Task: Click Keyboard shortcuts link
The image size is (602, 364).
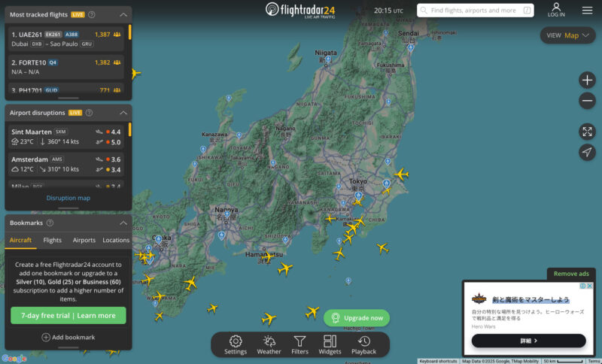Action: 438,361
